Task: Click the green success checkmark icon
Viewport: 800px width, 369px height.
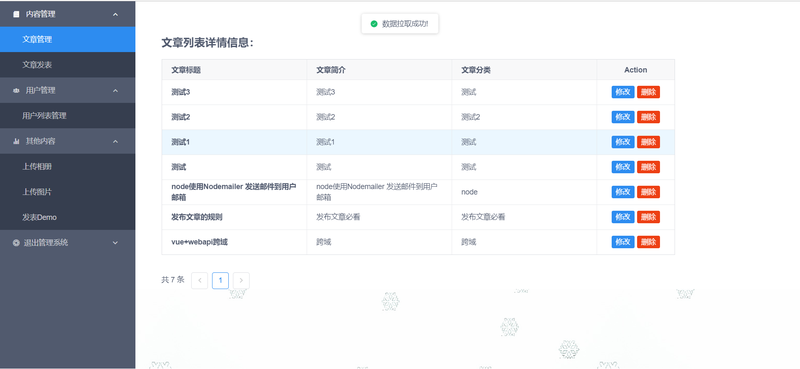Action: (x=374, y=24)
